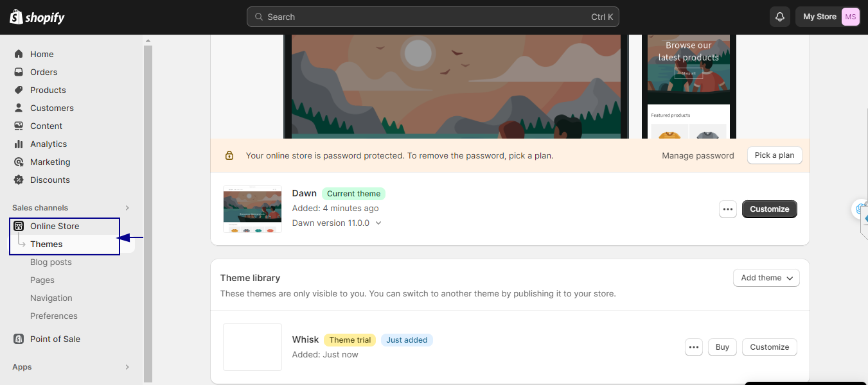Click the Orders inbox icon
This screenshot has width=868, height=385.
point(19,72)
